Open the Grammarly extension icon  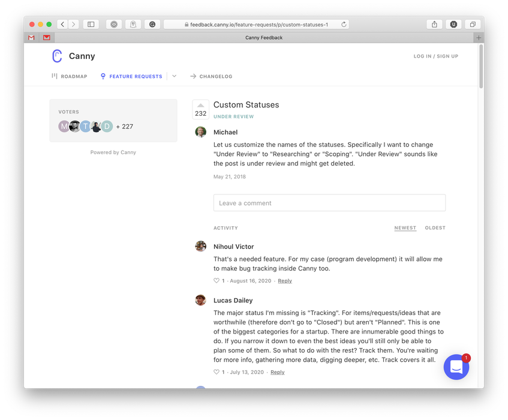tap(152, 25)
